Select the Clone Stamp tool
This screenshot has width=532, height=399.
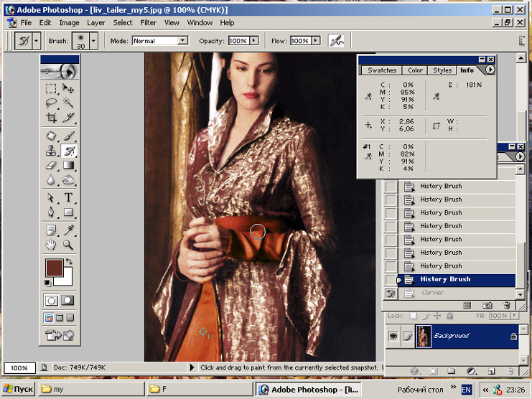pos(51,151)
